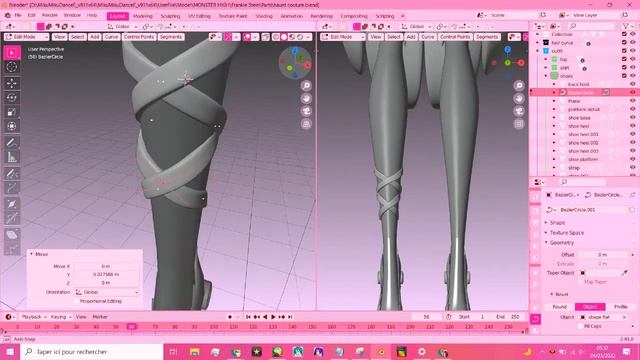Open the Render menu

click(x=49, y=16)
